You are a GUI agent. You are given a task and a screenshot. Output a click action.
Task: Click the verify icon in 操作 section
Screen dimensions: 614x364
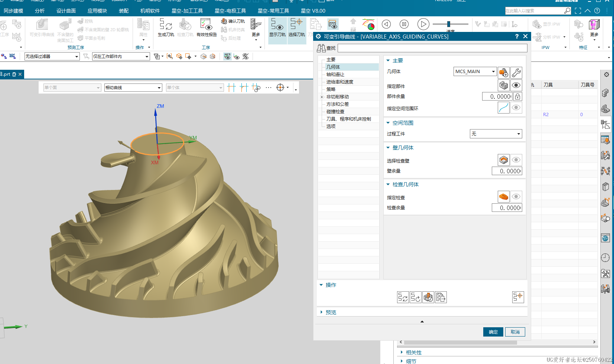tap(428, 297)
